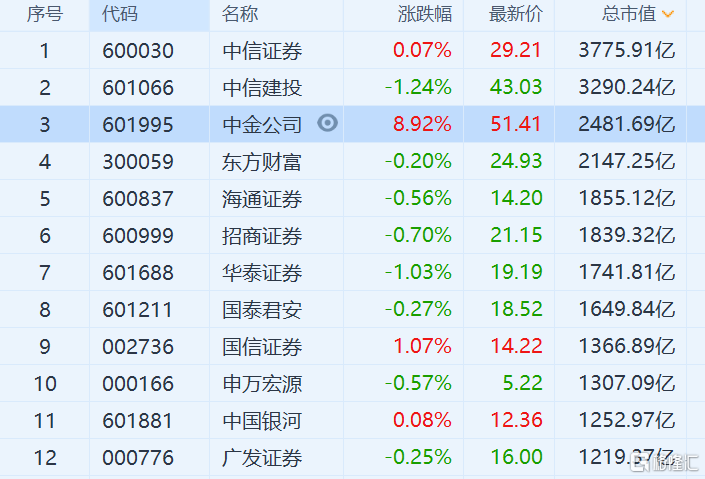Open stock 东方财富
The width and height of the screenshot is (705, 479).
pos(262,162)
